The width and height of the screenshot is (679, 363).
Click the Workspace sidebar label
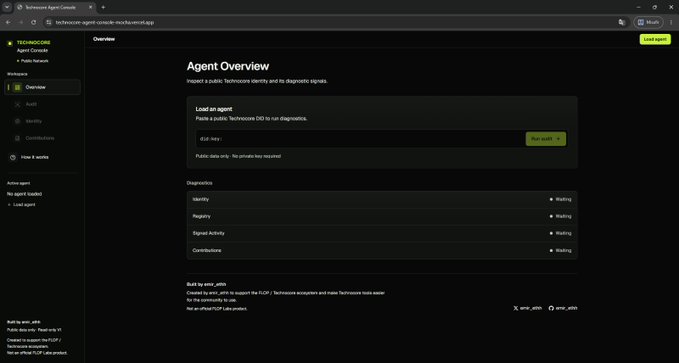click(17, 74)
